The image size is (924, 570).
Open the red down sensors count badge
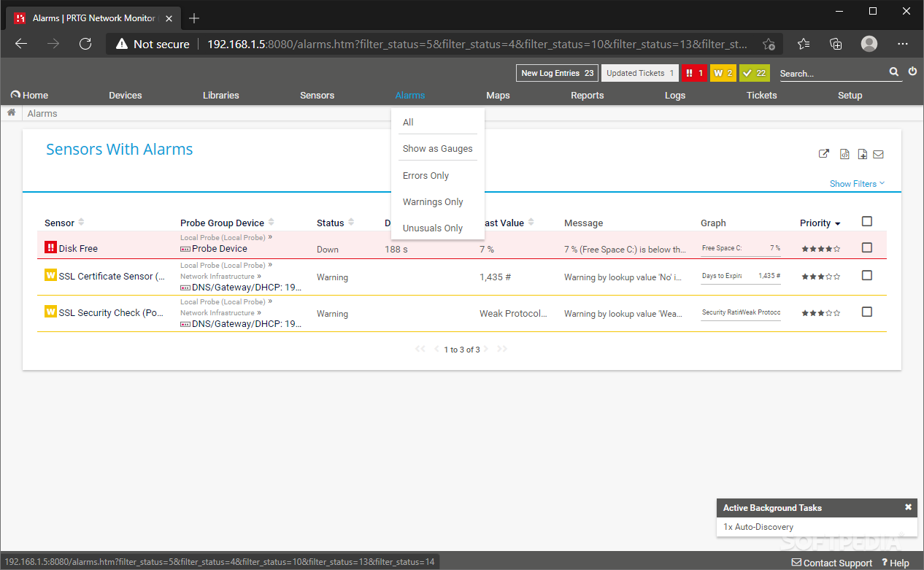[694, 73]
